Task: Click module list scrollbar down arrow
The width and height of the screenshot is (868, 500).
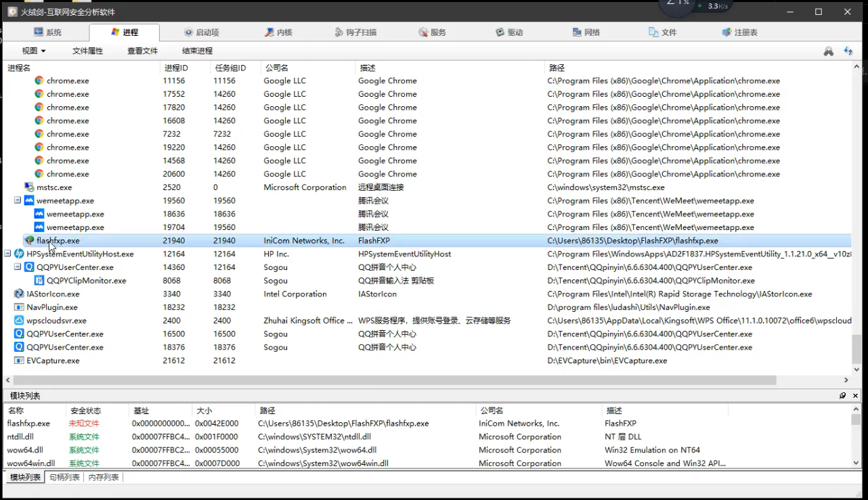Action: pos(856,463)
